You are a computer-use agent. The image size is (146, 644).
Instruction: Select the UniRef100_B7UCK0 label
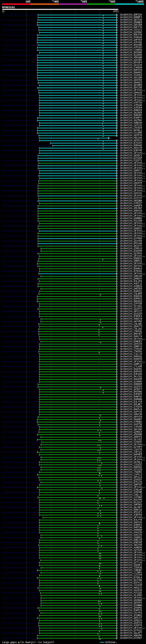coord(131,143)
